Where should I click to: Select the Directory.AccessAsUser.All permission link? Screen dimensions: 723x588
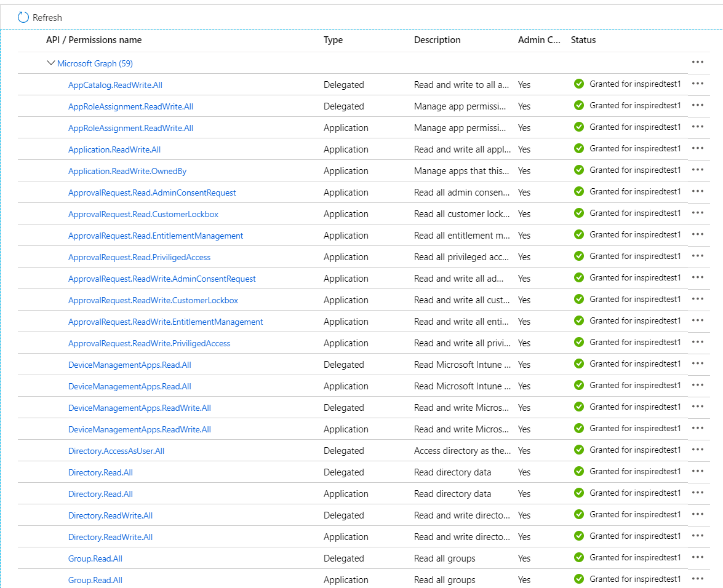(116, 451)
